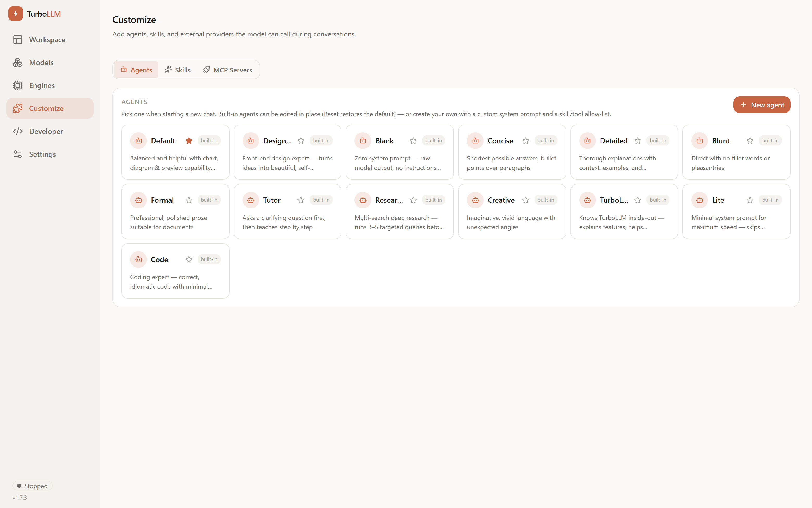The image size is (812, 508).
Task: Open the Code agent name
Action: [x=159, y=259]
